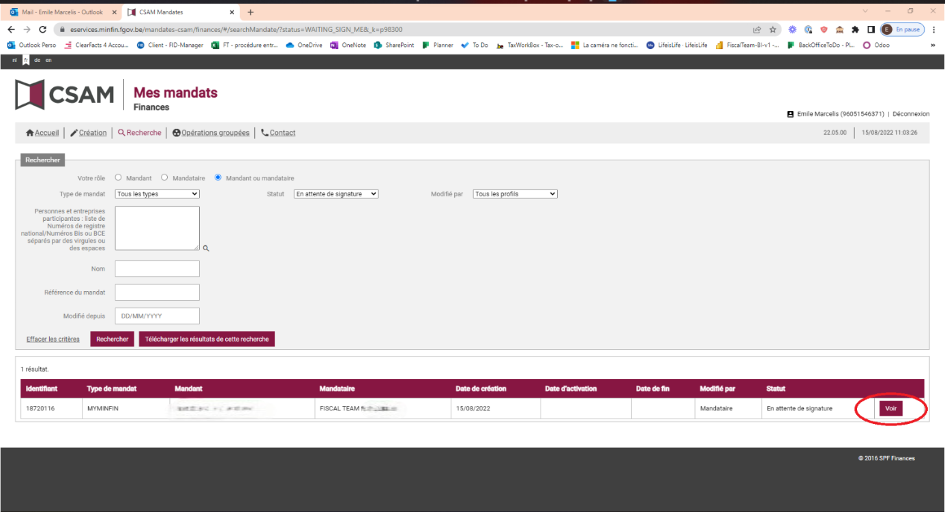Select the Mandant role radio button
945x512 pixels.
[x=118, y=178]
